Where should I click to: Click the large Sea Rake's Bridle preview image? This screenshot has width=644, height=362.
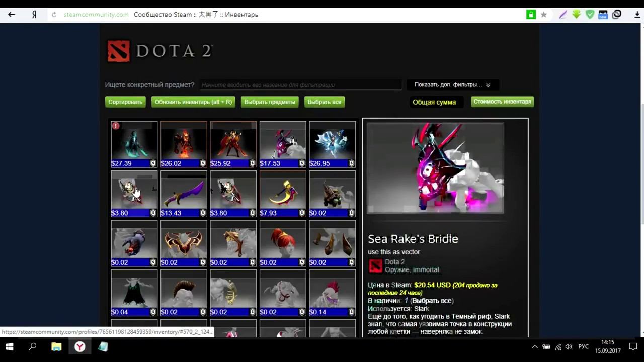[x=435, y=168]
